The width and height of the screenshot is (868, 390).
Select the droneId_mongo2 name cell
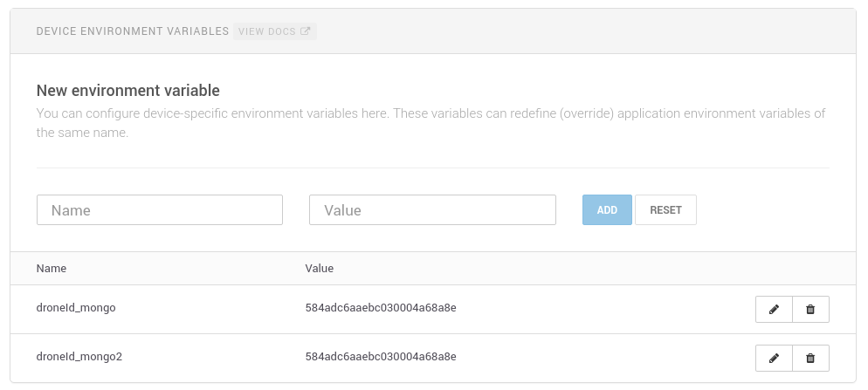pyautogui.click(x=79, y=357)
